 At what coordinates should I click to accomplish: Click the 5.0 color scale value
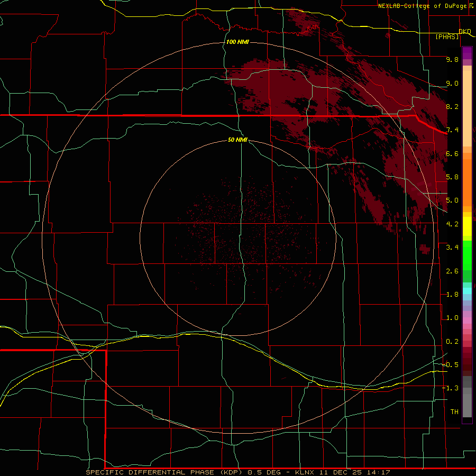[452, 200]
